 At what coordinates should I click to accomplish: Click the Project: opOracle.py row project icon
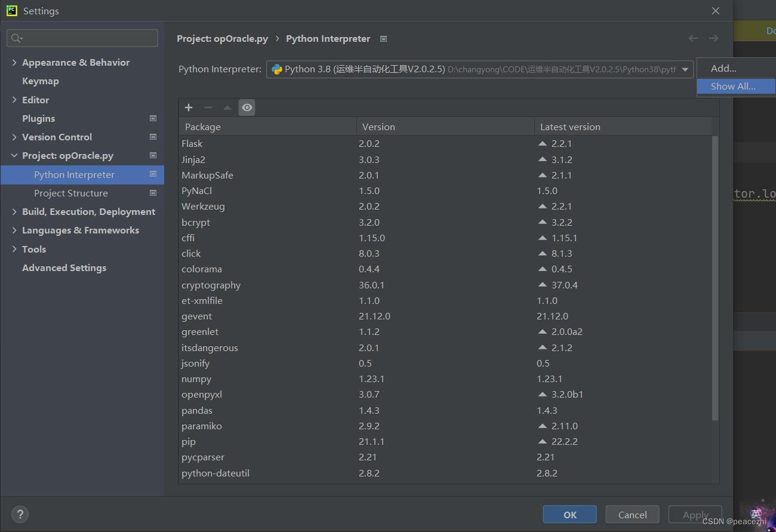[x=153, y=155]
